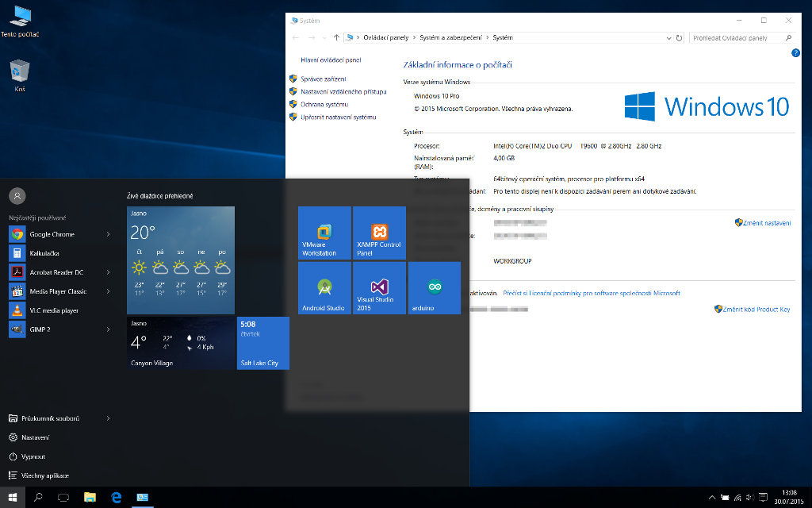Open Task View on the taskbar
The height and width of the screenshot is (508, 812).
[x=63, y=498]
